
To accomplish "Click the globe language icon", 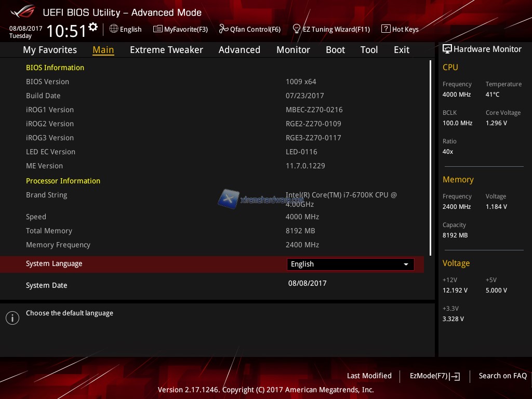I will [114, 29].
